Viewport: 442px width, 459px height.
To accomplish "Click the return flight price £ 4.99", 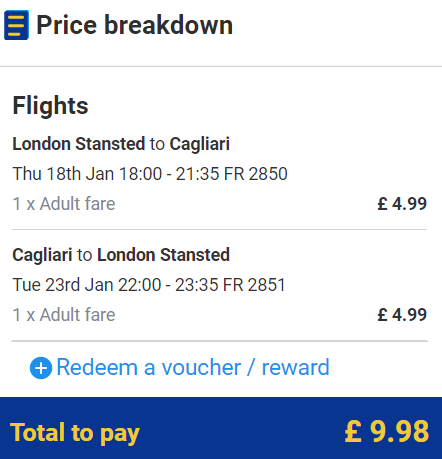I will click(402, 315).
